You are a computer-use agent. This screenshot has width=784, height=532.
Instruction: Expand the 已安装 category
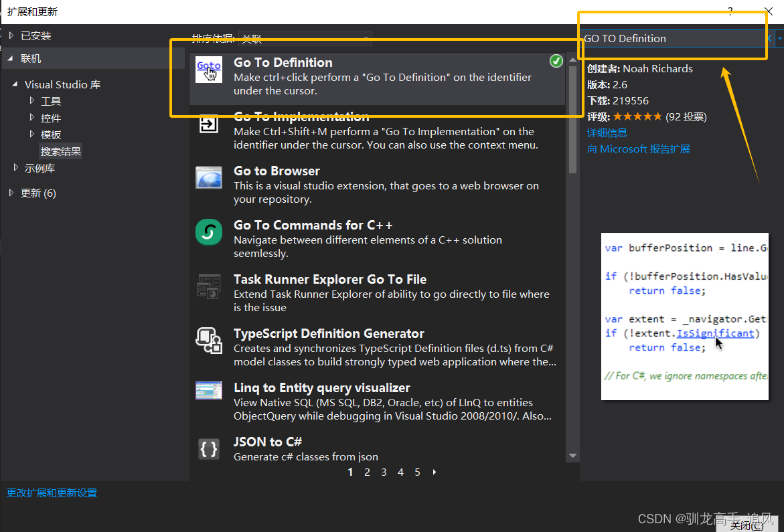(11, 35)
